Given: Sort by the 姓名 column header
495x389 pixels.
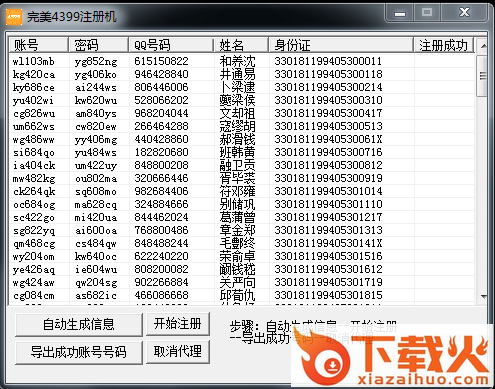Looking at the screenshot, I should [241, 45].
